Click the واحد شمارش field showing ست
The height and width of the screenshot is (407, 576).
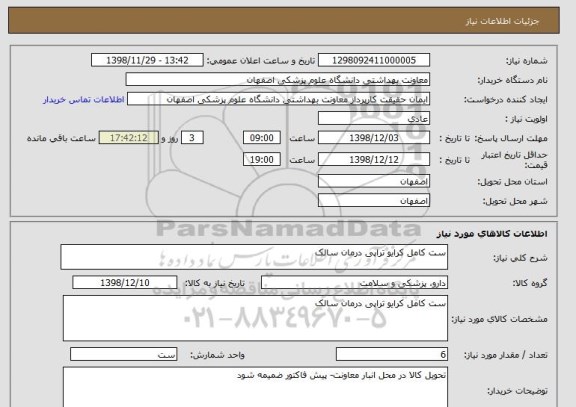click(123, 354)
